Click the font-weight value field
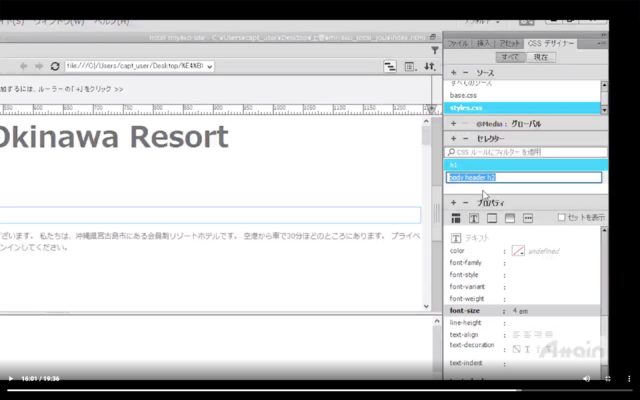This screenshot has width=640, height=400. [553, 299]
